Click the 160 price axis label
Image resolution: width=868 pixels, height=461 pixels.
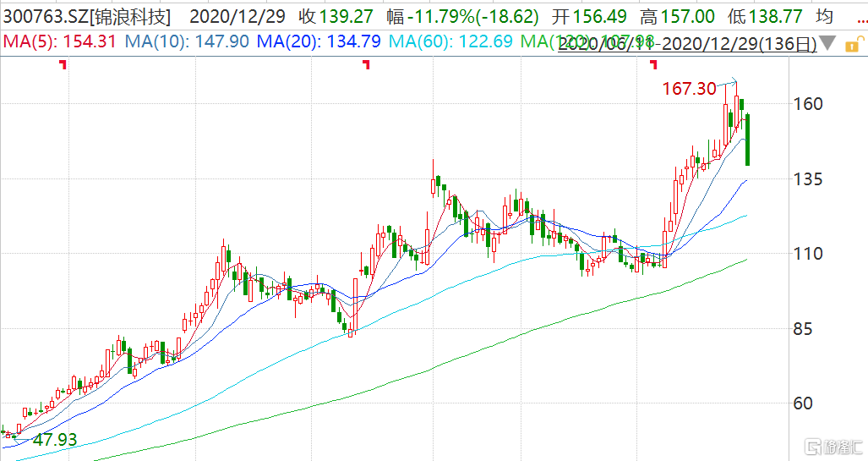coord(808,103)
